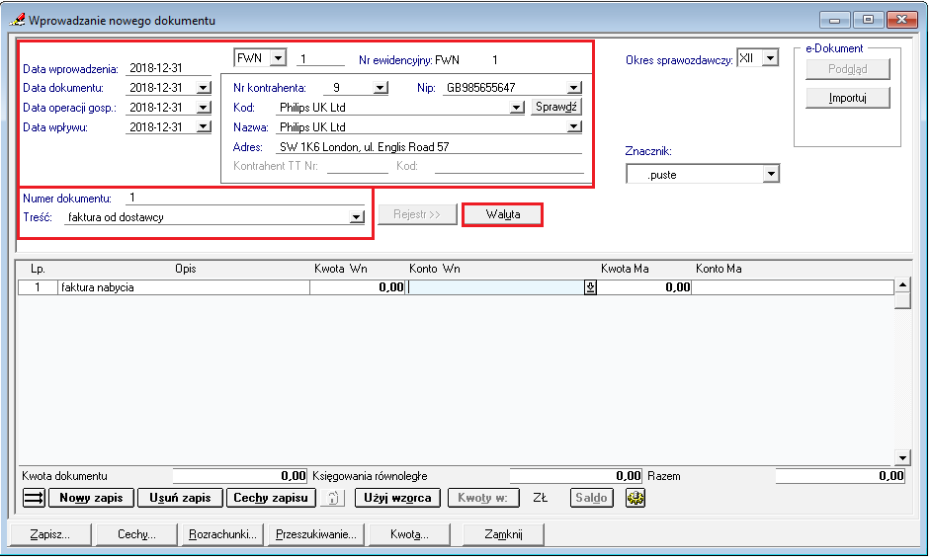
Task: Click the Nr ewidencyjny: FWN label
Action: [409, 60]
